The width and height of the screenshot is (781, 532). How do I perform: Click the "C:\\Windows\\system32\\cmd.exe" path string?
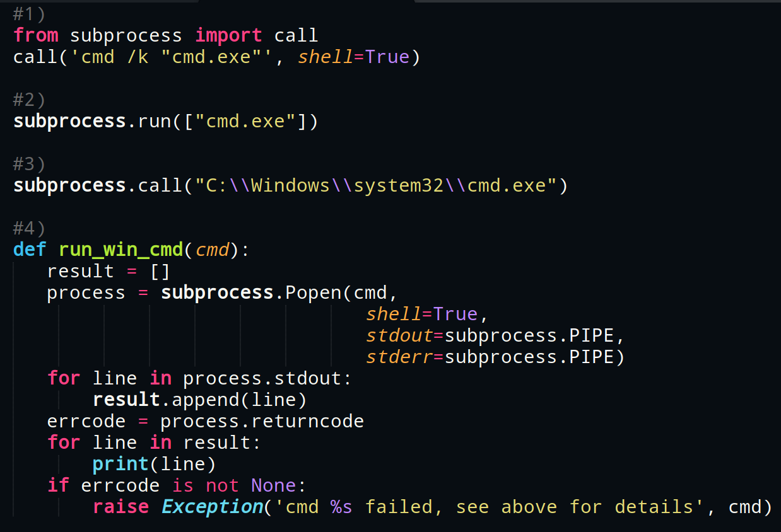(376, 185)
